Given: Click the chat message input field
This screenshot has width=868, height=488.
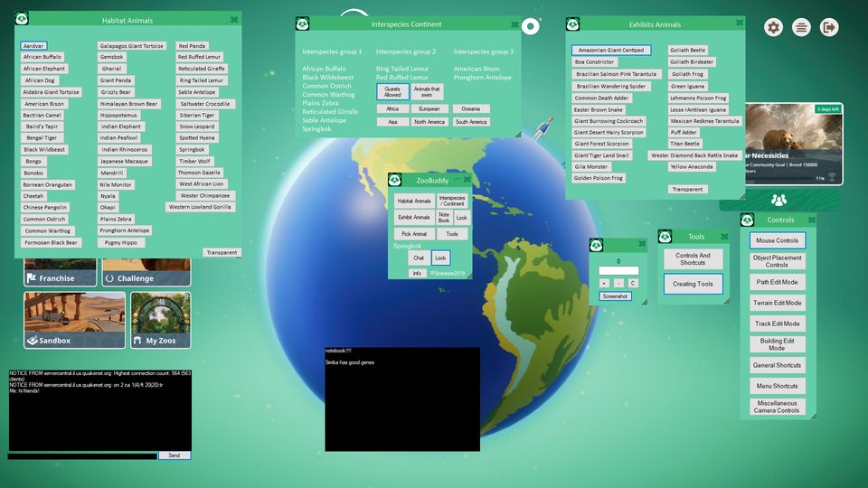Looking at the screenshot, I should 81,455.
